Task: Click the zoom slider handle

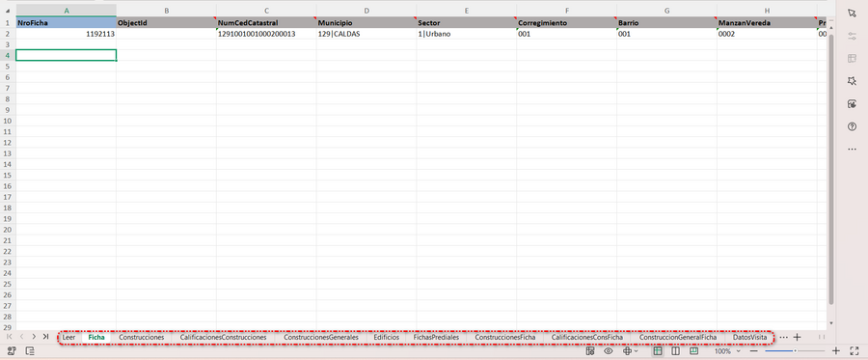Action: pos(795,350)
